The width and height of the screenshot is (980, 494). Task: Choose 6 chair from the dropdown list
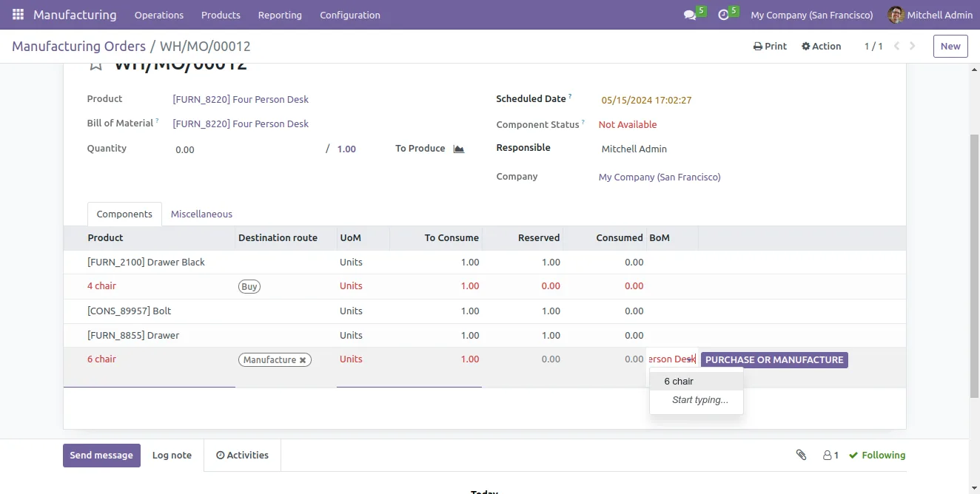[x=696, y=381]
